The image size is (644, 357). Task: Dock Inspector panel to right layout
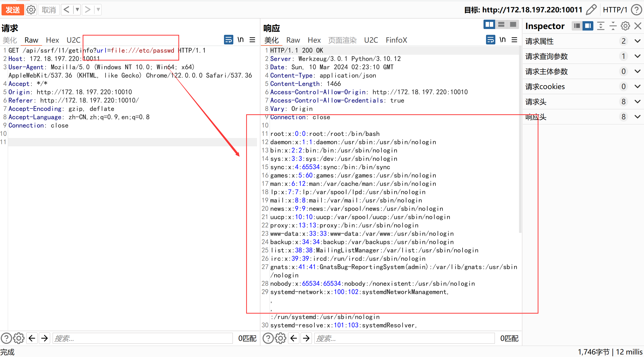coord(588,26)
